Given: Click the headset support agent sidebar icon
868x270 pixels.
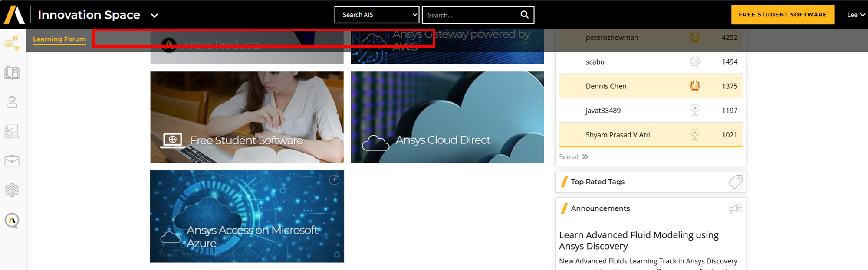Looking at the screenshot, I should pyautogui.click(x=12, y=102).
